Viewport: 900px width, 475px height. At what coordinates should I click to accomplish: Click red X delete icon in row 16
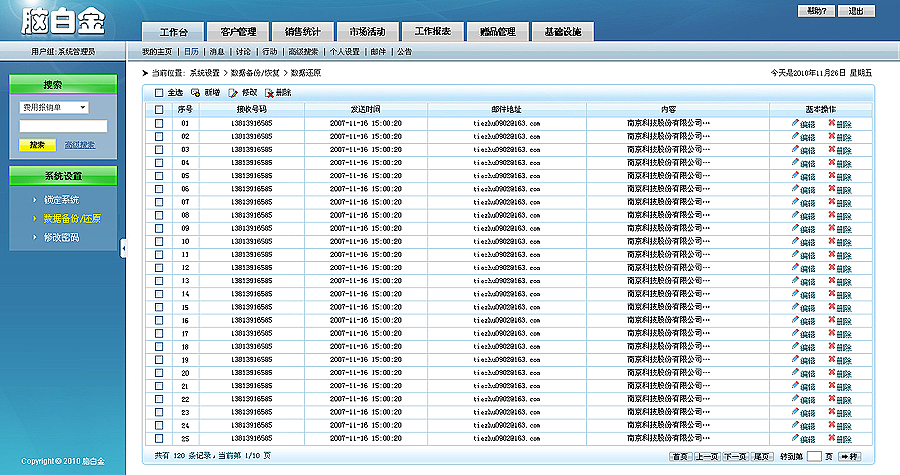pyautogui.click(x=831, y=320)
